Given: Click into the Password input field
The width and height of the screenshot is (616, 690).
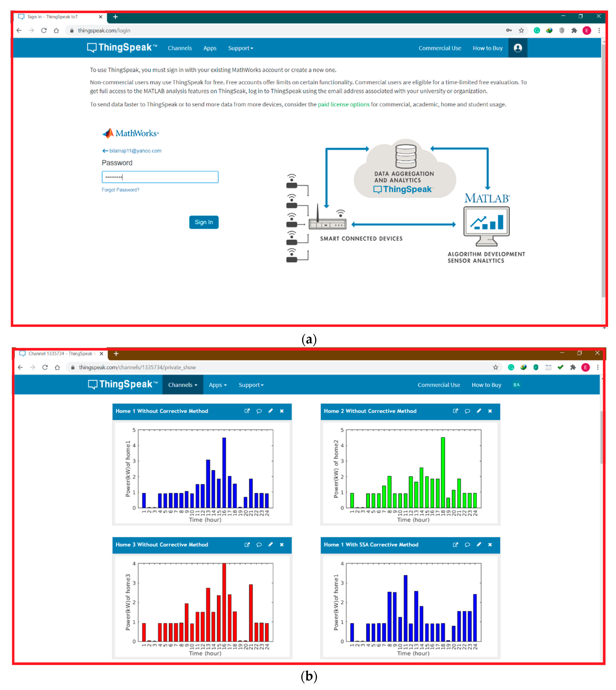Looking at the screenshot, I should (x=160, y=177).
